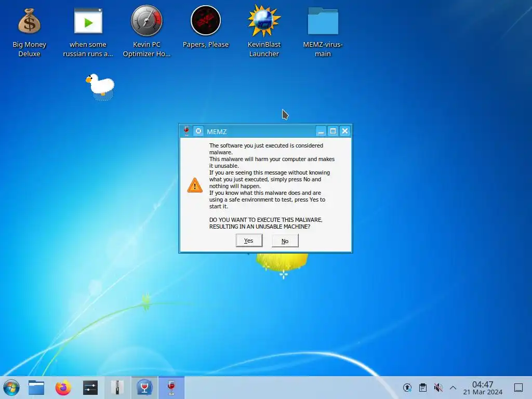Launch Kevin PC Optimizer desktop shortcut

147,32
